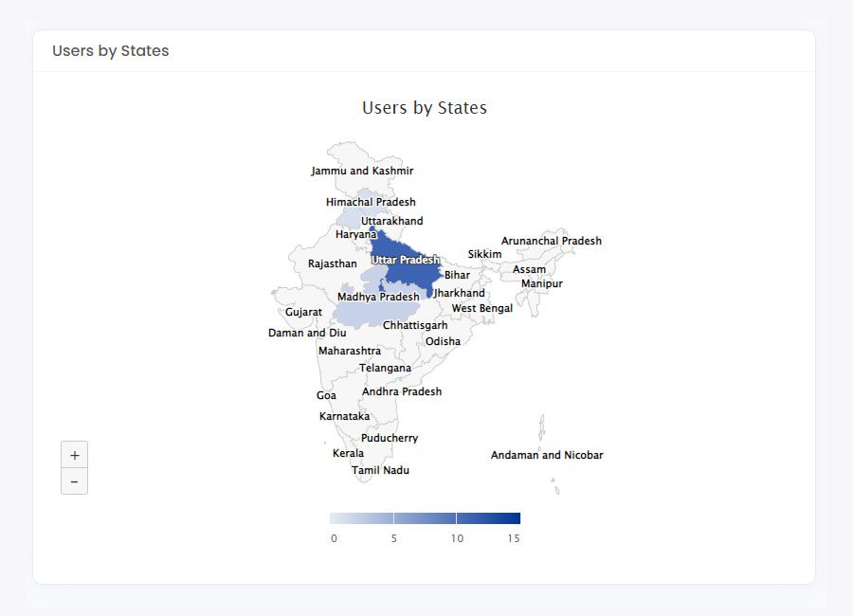
Task: Select Uttar Pradesh on the map
Action: pos(405,260)
